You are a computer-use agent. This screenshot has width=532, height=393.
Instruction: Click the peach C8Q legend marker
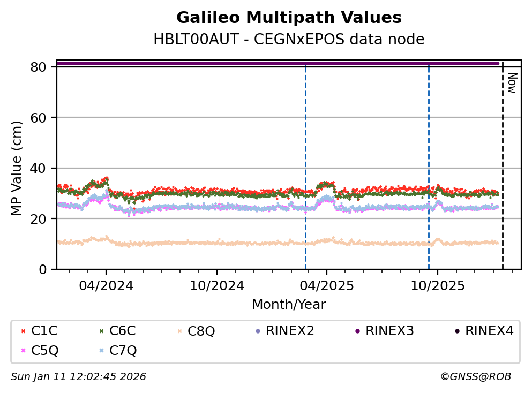179,331
